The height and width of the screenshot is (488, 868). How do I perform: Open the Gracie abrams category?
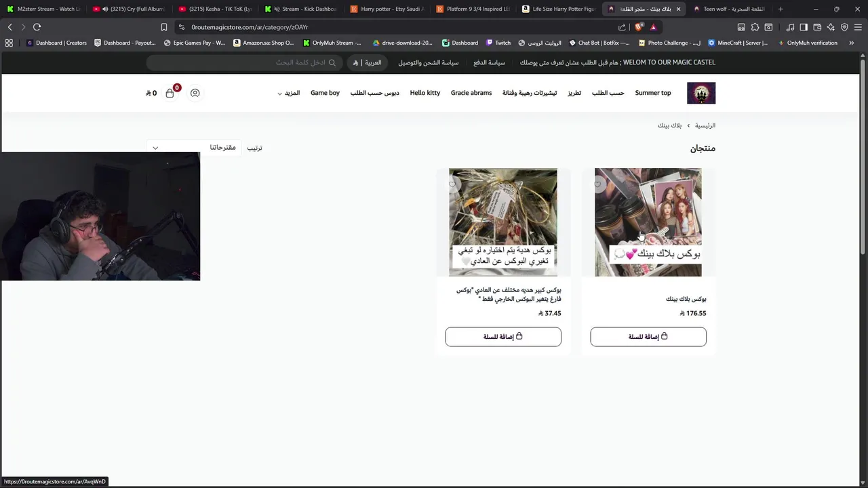click(471, 93)
